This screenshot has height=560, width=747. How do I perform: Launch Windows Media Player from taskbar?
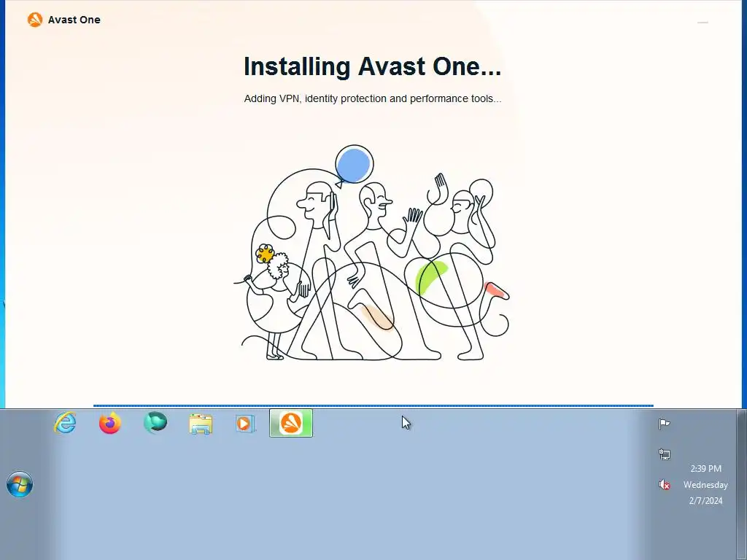pos(245,424)
